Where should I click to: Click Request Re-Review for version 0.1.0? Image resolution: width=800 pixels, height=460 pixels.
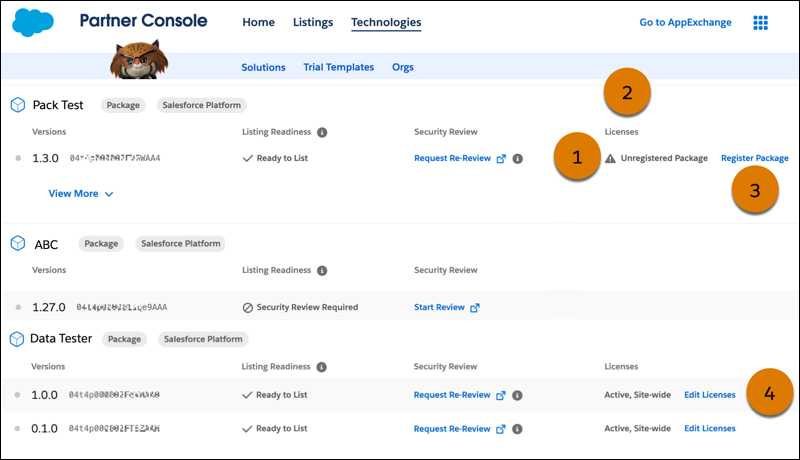[x=452, y=429]
